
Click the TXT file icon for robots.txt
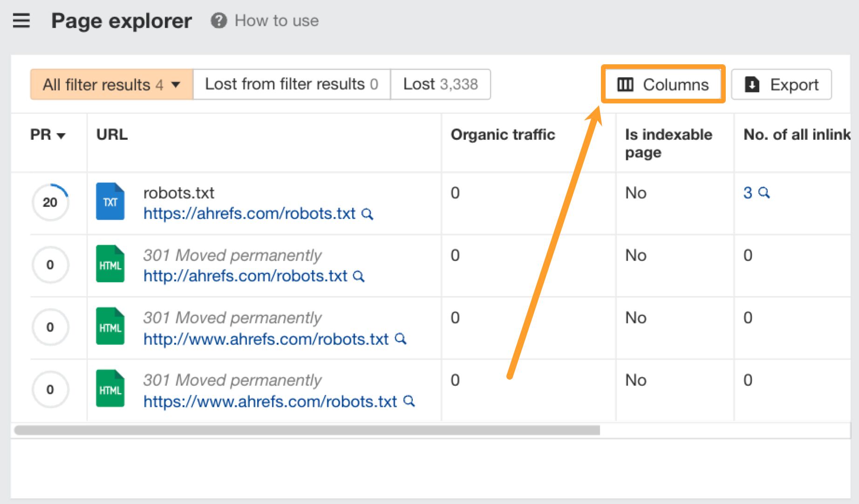(x=110, y=202)
